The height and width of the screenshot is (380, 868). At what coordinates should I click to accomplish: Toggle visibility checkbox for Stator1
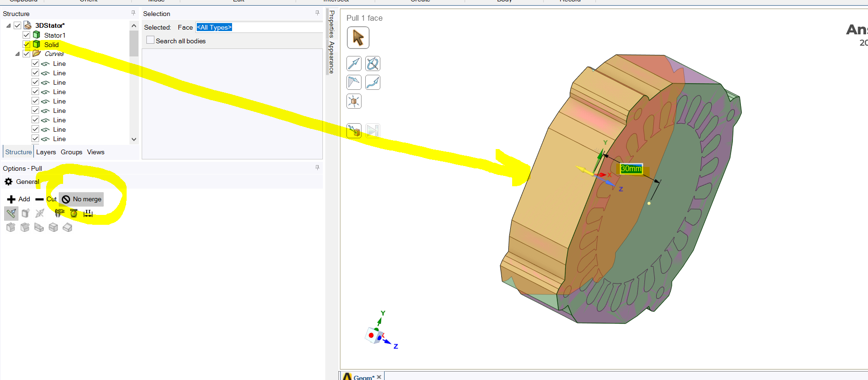click(x=26, y=35)
